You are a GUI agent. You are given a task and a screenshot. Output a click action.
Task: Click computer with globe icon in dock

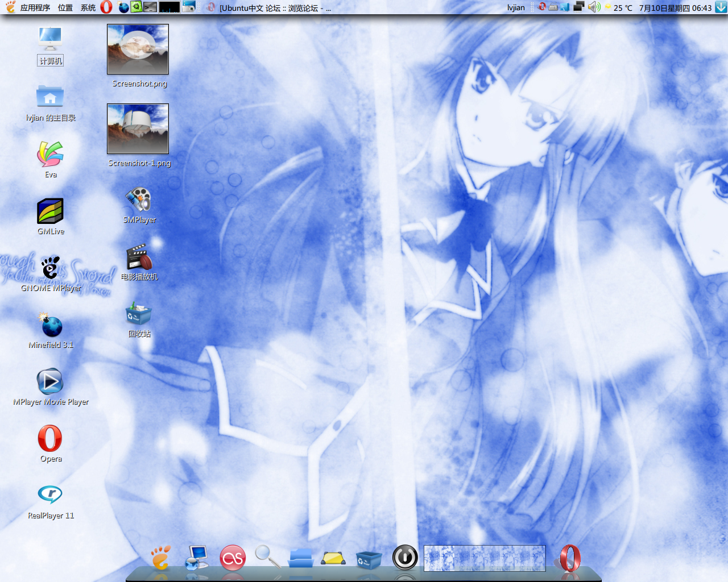click(x=197, y=558)
